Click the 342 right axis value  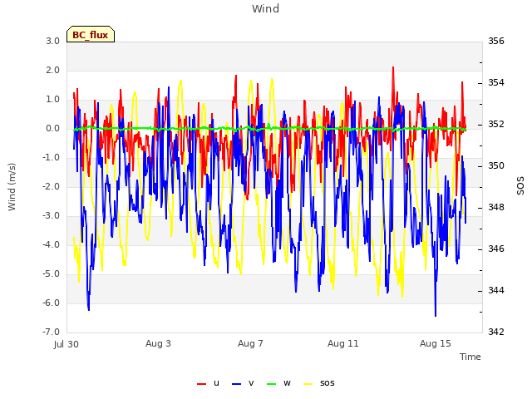496,332
